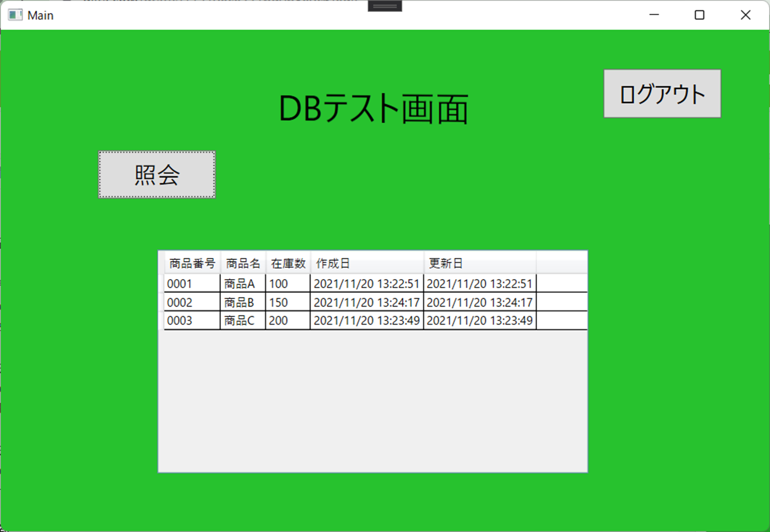The width and height of the screenshot is (770, 532).
Task: Click the 更新日 column header
Action: [x=480, y=263]
